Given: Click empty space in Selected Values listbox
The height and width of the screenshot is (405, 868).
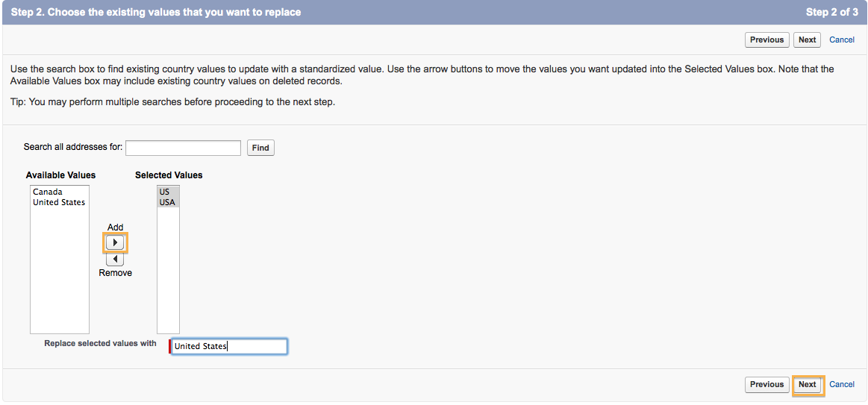Looking at the screenshot, I should tap(168, 276).
